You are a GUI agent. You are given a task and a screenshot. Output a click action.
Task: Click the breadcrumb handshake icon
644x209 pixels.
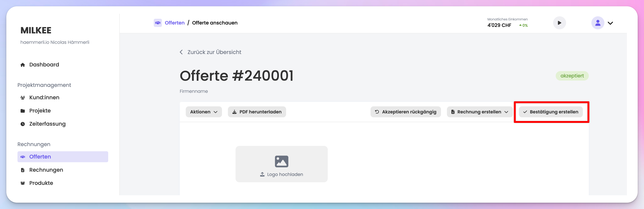[158, 23]
